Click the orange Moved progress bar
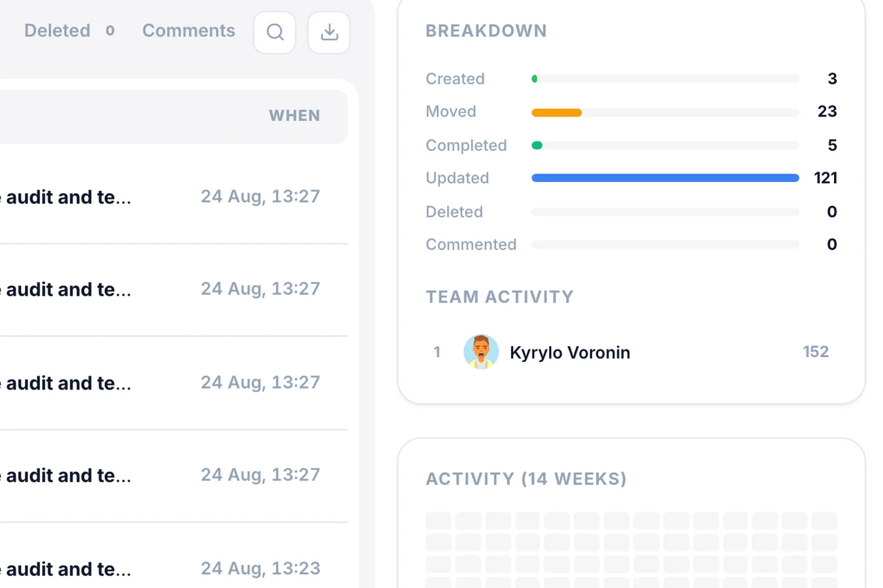 pyautogui.click(x=557, y=112)
